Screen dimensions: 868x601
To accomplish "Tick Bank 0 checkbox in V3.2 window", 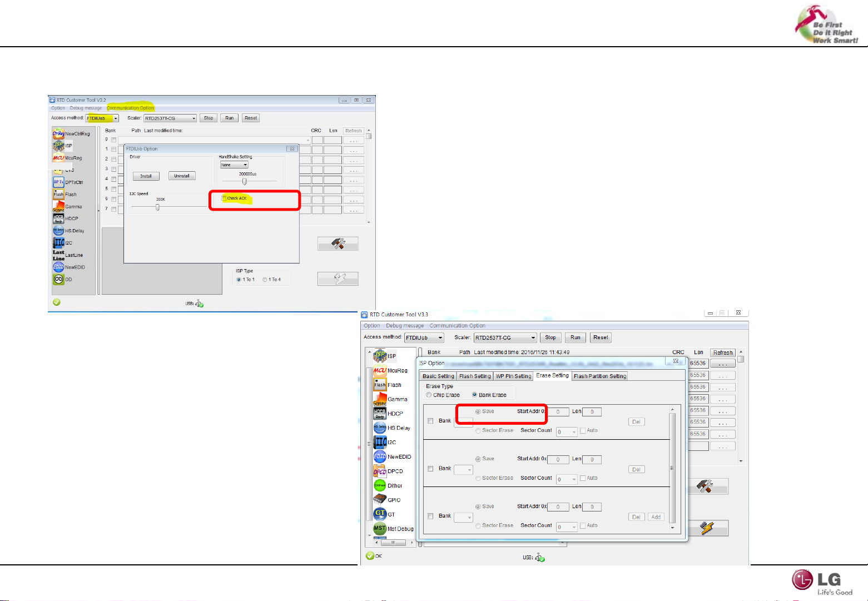I will 113,140.
